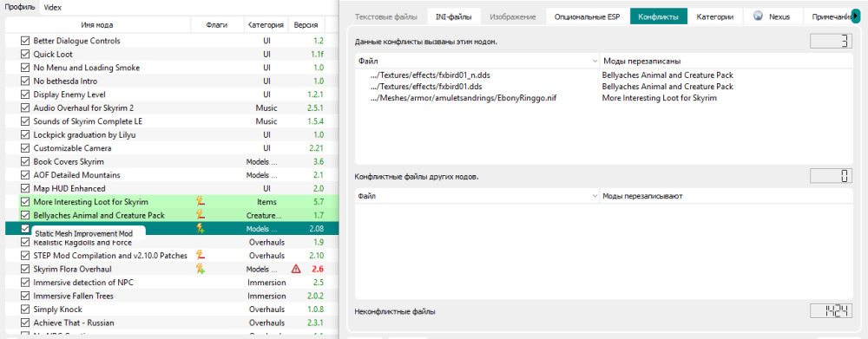Select the Конфликты tab

[x=658, y=17]
